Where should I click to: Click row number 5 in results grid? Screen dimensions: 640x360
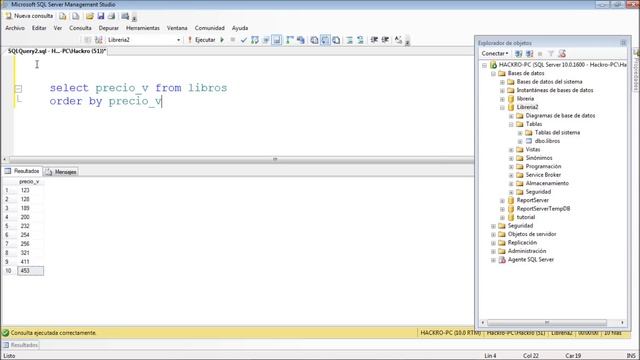[9, 226]
